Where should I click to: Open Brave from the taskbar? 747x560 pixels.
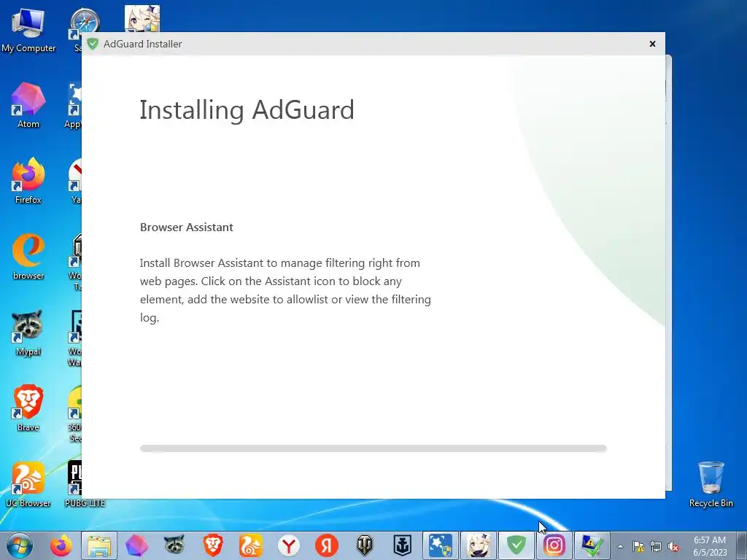coord(212,545)
